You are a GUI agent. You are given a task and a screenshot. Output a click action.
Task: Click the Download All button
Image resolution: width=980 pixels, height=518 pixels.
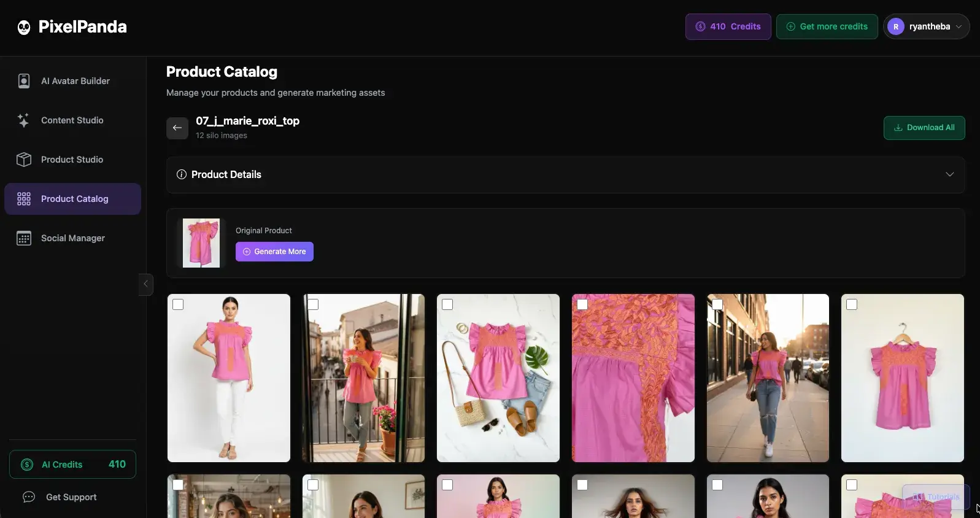pyautogui.click(x=924, y=128)
